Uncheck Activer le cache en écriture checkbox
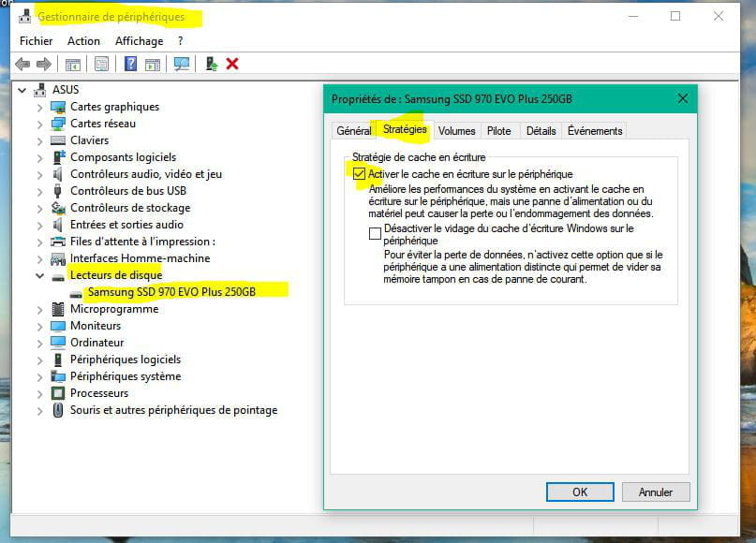 (x=359, y=174)
